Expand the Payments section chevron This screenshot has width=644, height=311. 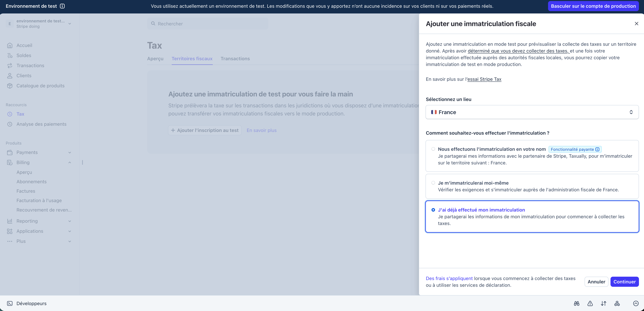[70, 152]
